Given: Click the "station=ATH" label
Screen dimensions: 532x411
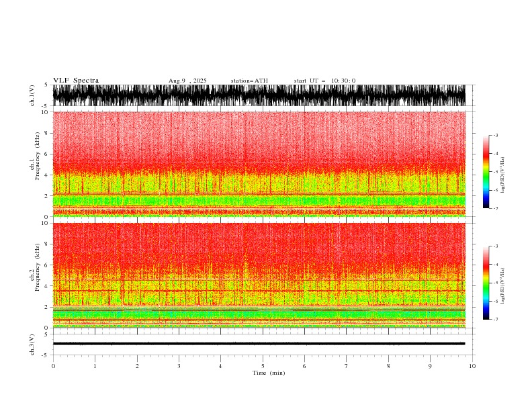Looking at the screenshot, I should (249, 81).
